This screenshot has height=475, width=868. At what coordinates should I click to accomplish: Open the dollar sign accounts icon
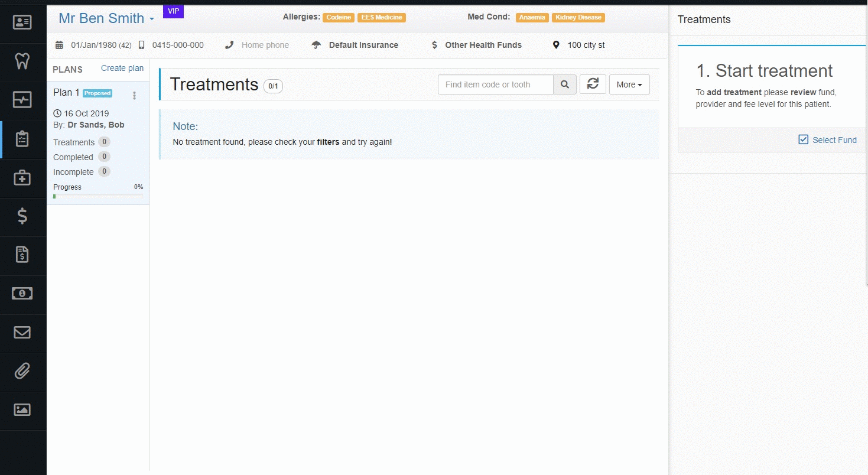22,216
